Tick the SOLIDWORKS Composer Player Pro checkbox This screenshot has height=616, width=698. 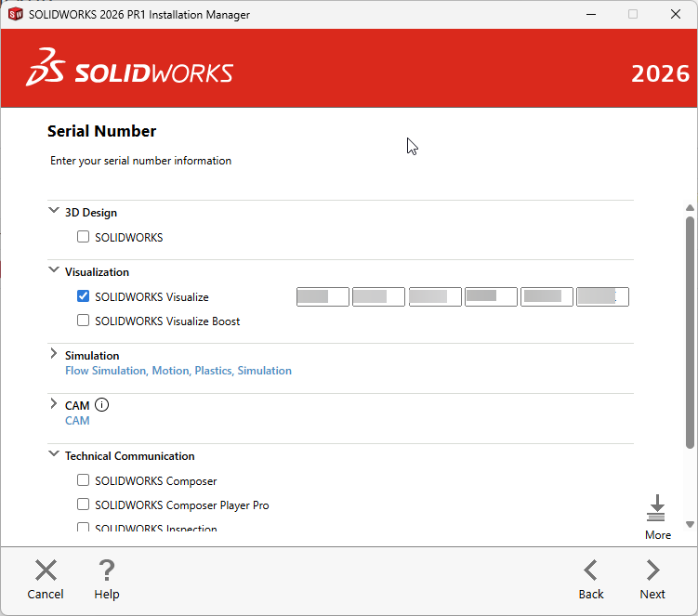[x=84, y=505]
